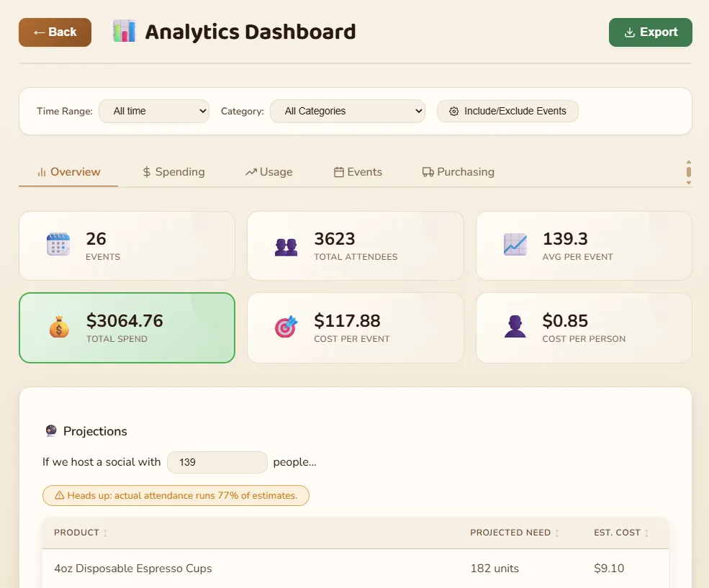Image resolution: width=709 pixels, height=588 pixels.
Task: Click the person silhouette icon on Cost Per Person card
Action: (515, 326)
